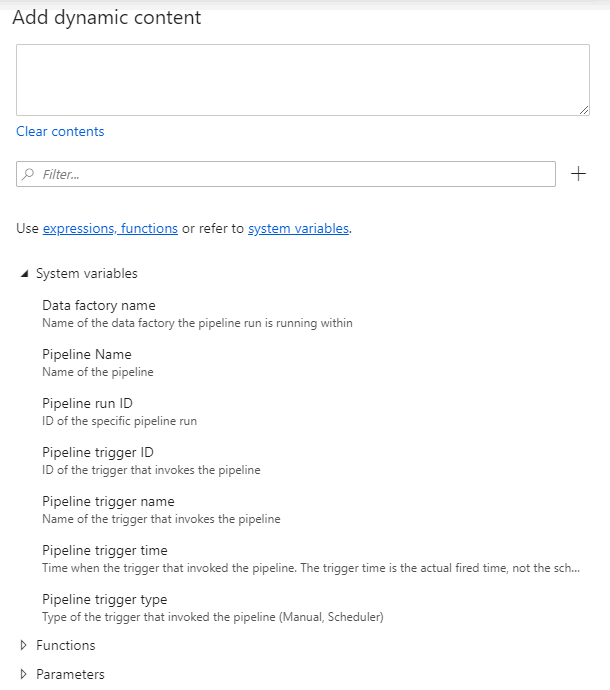
Task: Click the Functions heading label
Action: (65, 646)
